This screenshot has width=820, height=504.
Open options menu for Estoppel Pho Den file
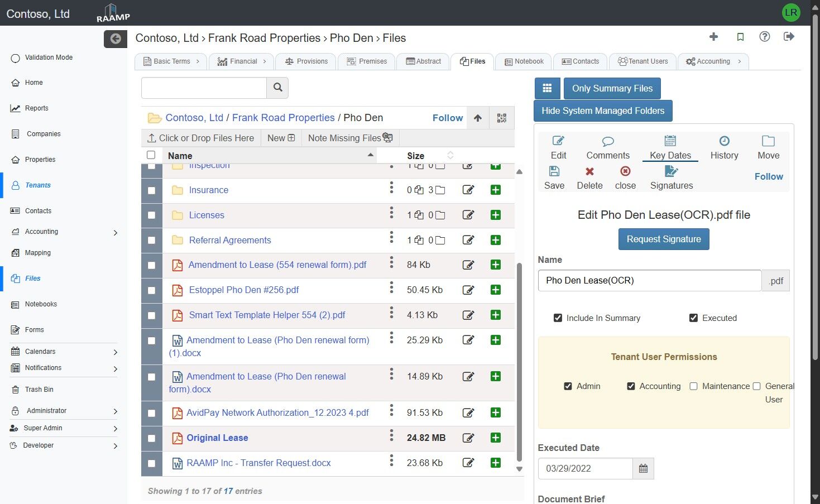(391, 288)
